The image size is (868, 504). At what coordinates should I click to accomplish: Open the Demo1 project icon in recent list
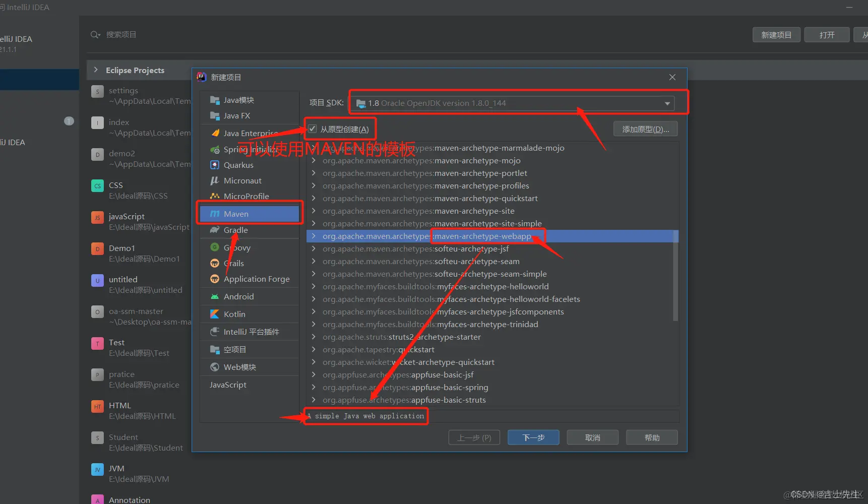tap(97, 248)
